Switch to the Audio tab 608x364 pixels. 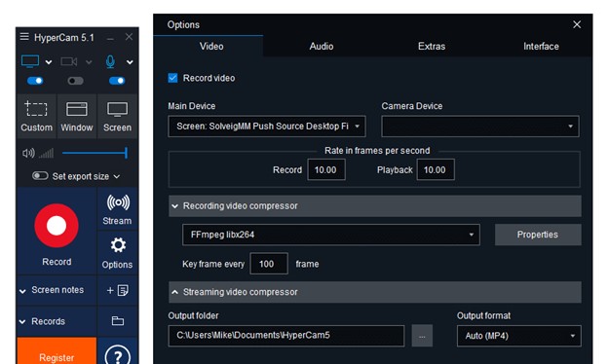[x=322, y=47]
